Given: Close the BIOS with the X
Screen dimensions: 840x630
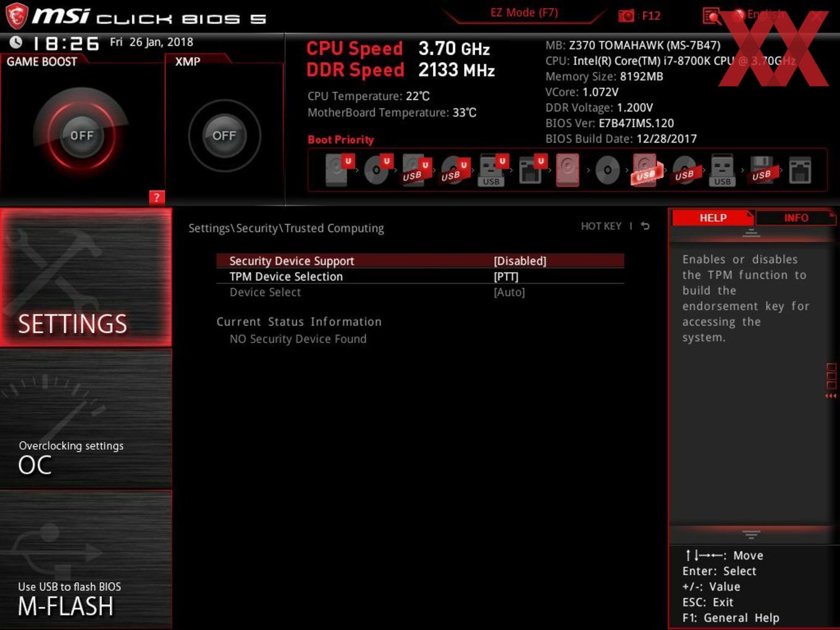Looking at the screenshot, I should point(817,16).
